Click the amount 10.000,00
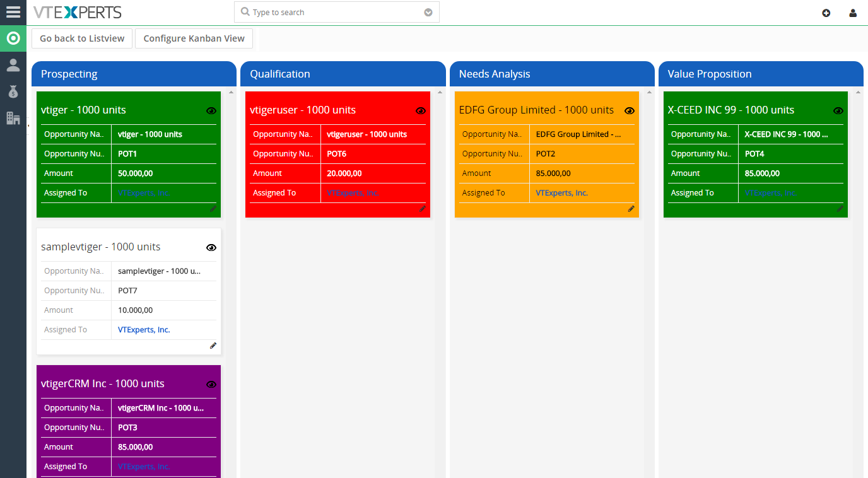This screenshot has width=868, height=478. [x=135, y=310]
